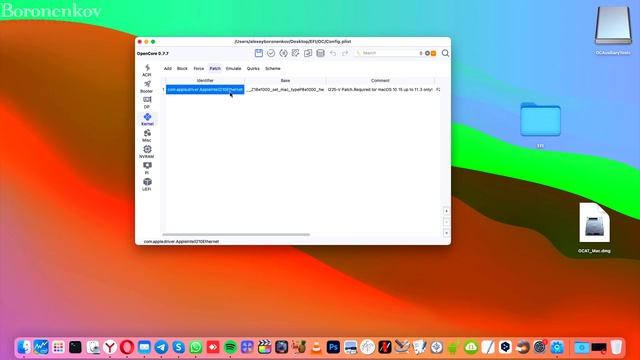This screenshot has width=640, height=360.
Task: Open Photoshop from the dock
Action: click(x=333, y=347)
